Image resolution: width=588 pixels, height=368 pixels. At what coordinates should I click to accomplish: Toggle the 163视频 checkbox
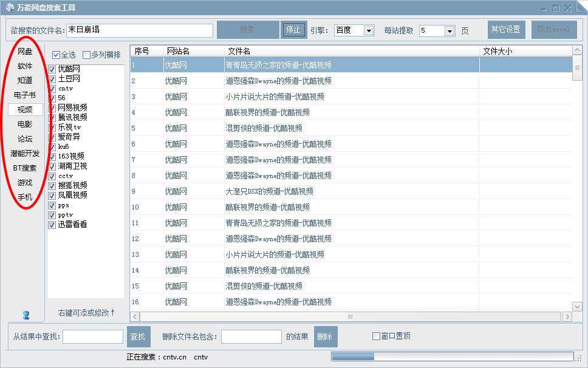click(x=52, y=157)
